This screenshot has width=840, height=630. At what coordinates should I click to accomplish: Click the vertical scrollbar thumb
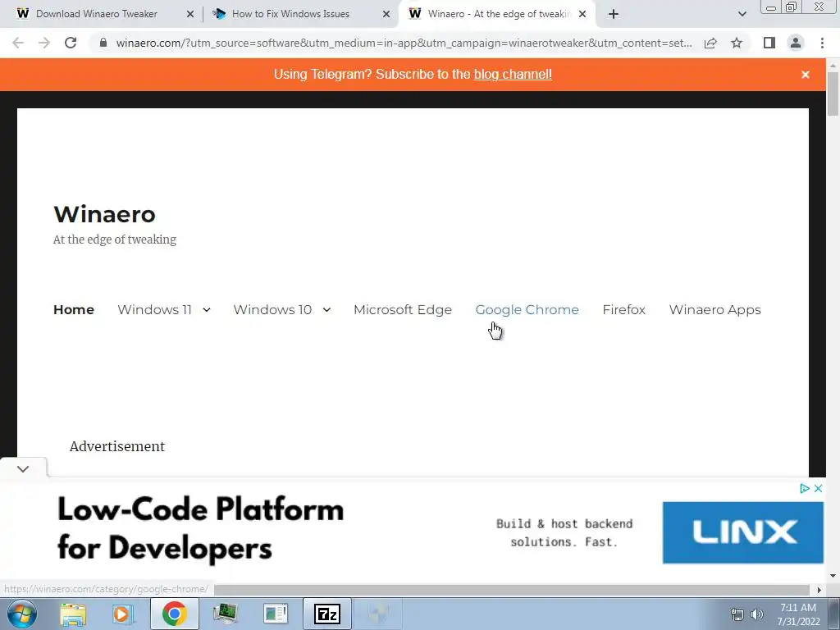click(833, 94)
